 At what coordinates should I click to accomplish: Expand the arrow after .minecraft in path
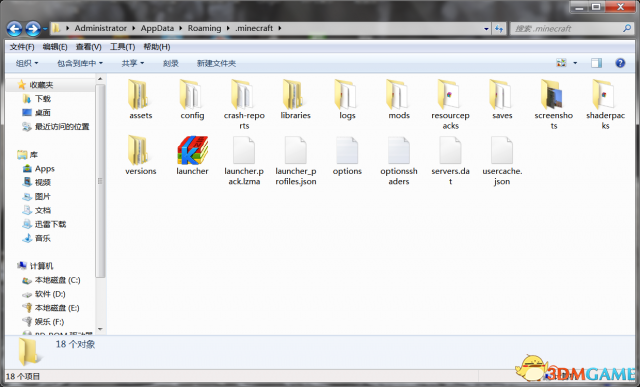click(x=280, y=28)
